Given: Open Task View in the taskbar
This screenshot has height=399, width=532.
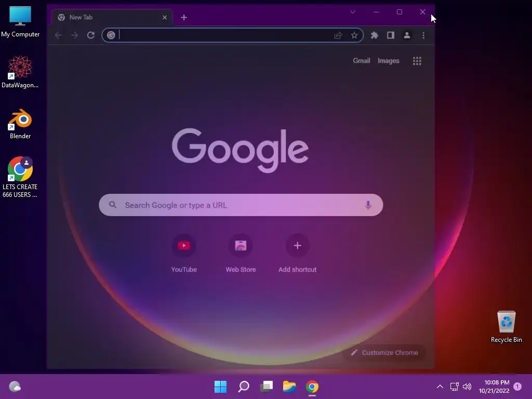Looking at the screenshot, I should pos(267,387).
